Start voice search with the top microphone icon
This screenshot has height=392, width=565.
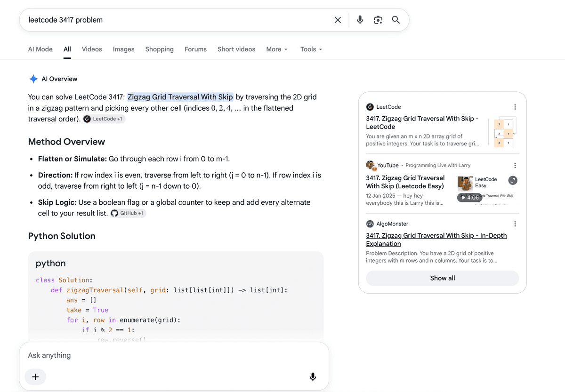(x=360, y=20)
